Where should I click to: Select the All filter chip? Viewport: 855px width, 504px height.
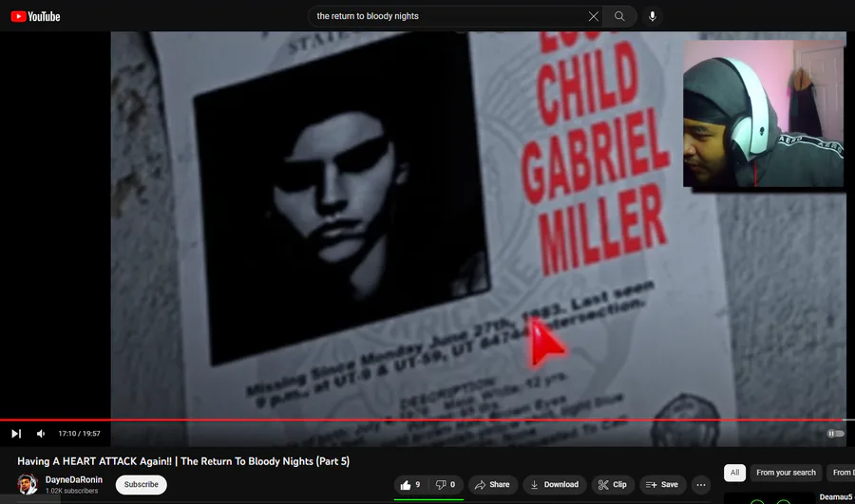pos(734,473)
